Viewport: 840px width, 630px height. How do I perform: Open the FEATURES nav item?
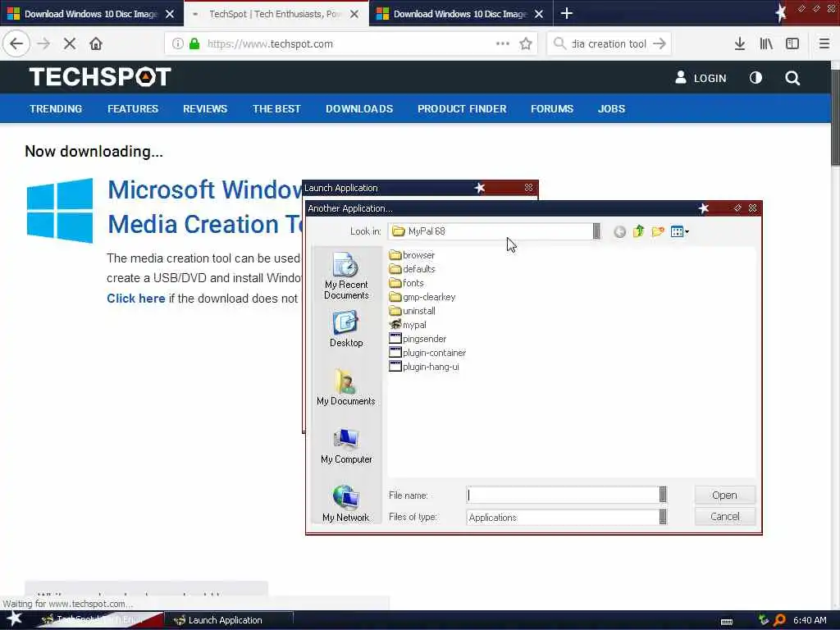coord(133,109)
